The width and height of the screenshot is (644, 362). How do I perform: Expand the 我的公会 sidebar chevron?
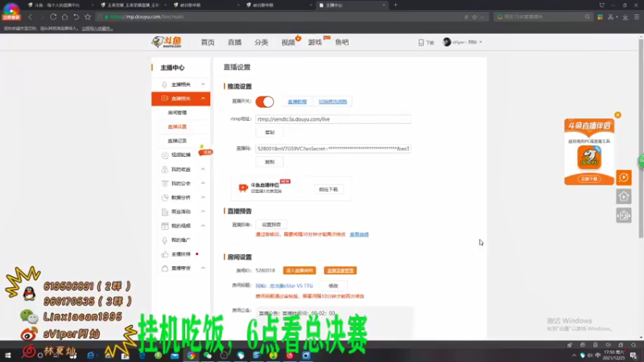pyautogui.click(x=203, y=183)
